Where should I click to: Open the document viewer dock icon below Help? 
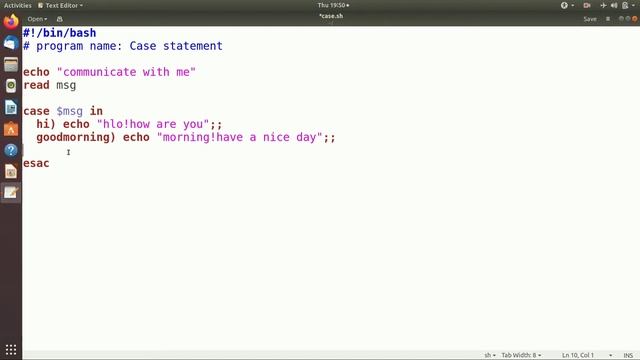coord(11,171)
